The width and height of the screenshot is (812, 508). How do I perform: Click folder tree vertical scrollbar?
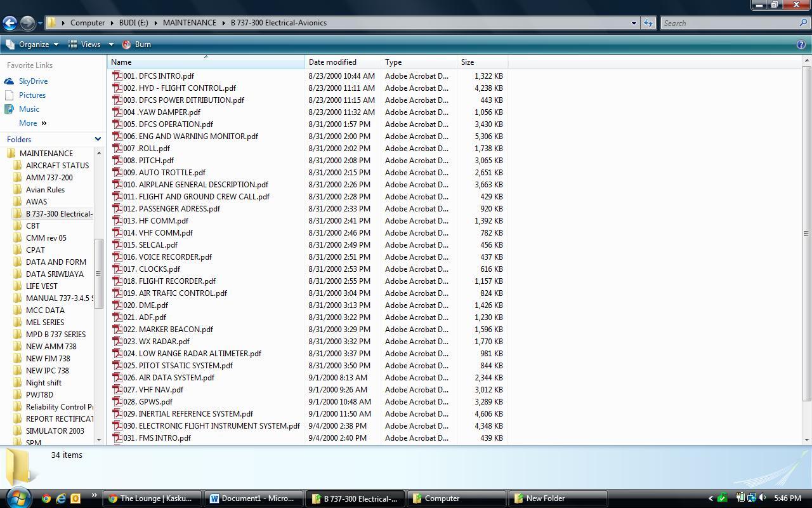pos(98,273)
